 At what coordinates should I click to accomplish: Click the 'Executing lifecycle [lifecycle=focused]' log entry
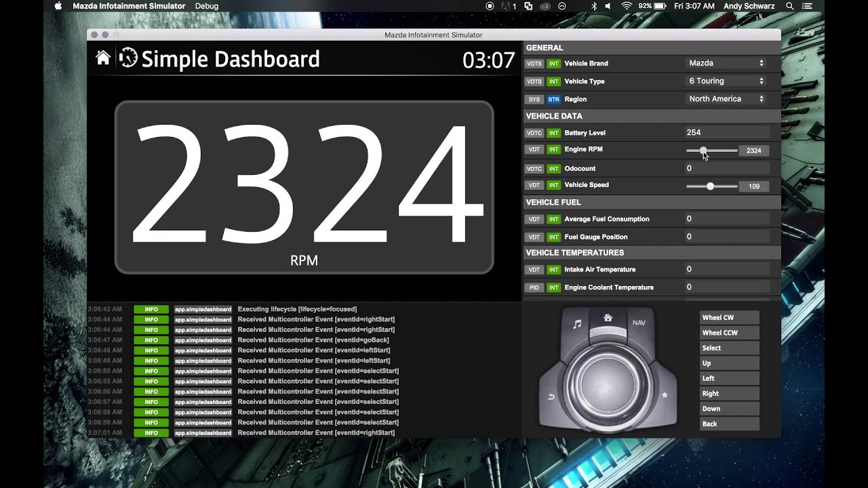(304, 309)
